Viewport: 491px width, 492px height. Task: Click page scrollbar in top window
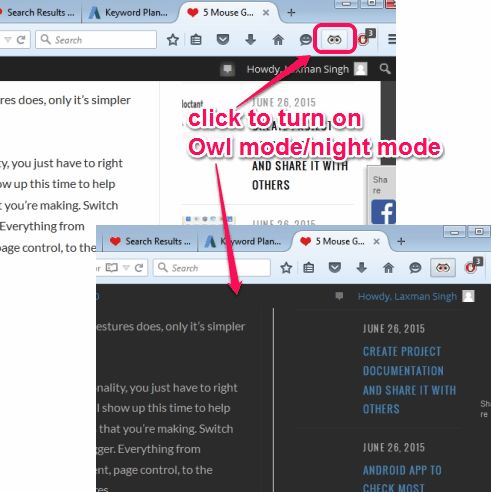[388, 123]
